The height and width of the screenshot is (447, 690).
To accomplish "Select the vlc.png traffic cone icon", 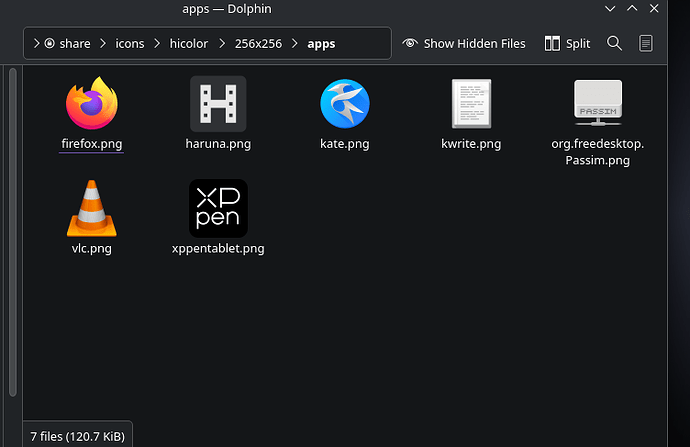I will (x=92, y=208).
